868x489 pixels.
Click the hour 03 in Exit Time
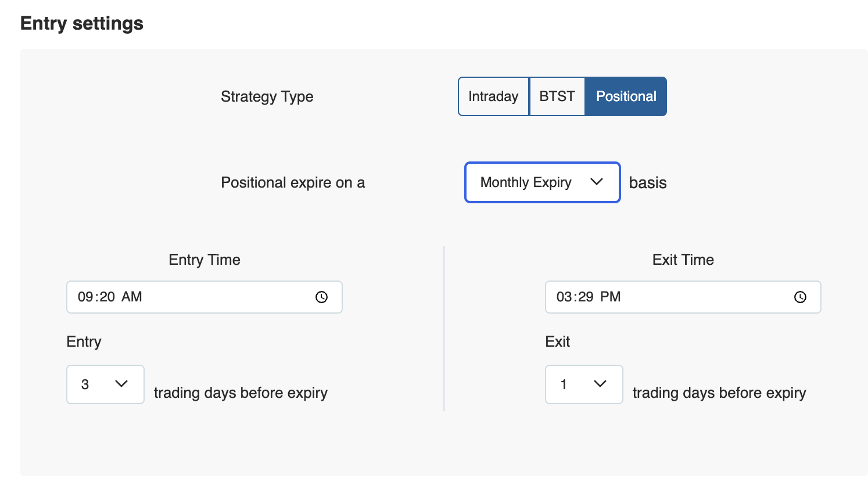pos(564,297)
